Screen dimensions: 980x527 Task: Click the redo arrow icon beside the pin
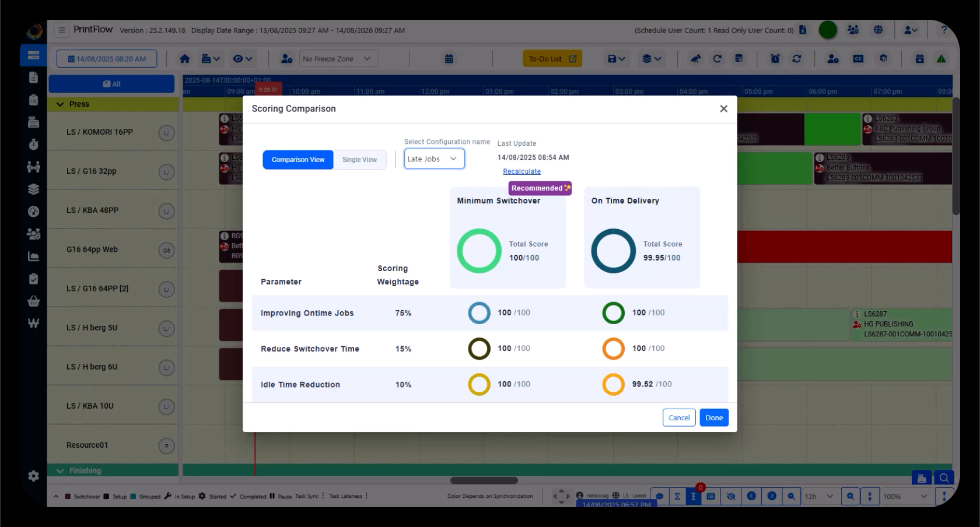click(717, 58)
